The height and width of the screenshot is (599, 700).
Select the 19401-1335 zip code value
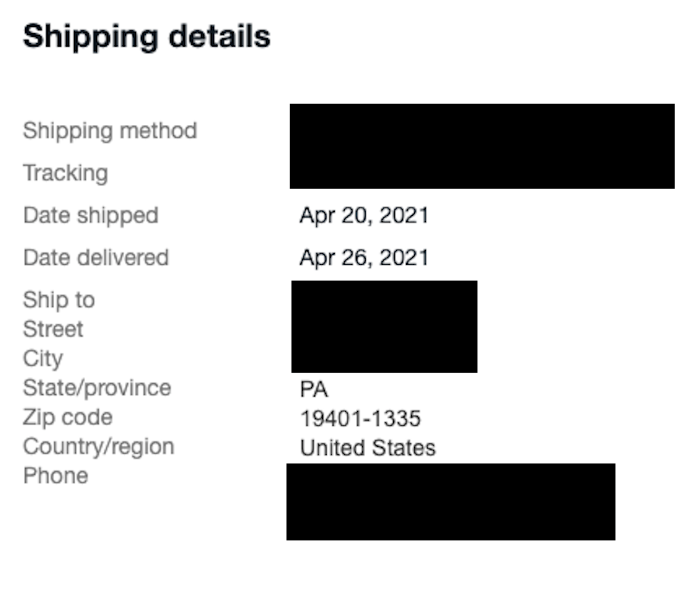click(360, 419)
